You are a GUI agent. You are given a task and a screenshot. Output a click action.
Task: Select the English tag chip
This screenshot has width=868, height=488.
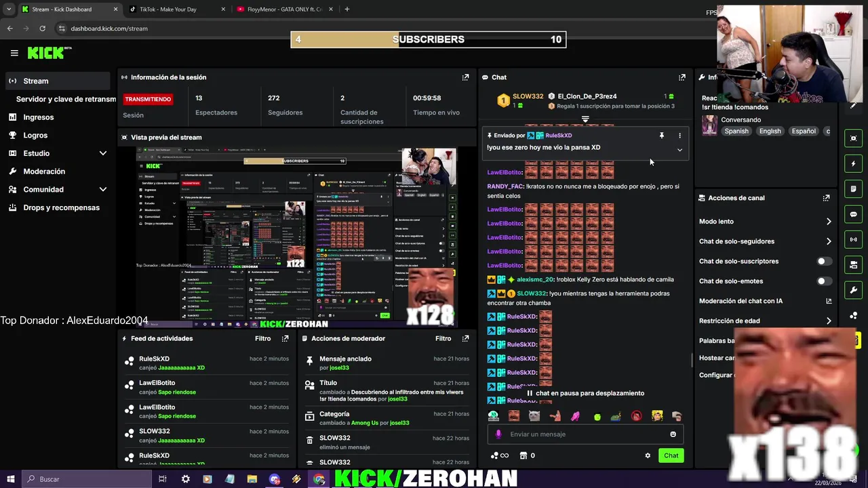[770, 131]
